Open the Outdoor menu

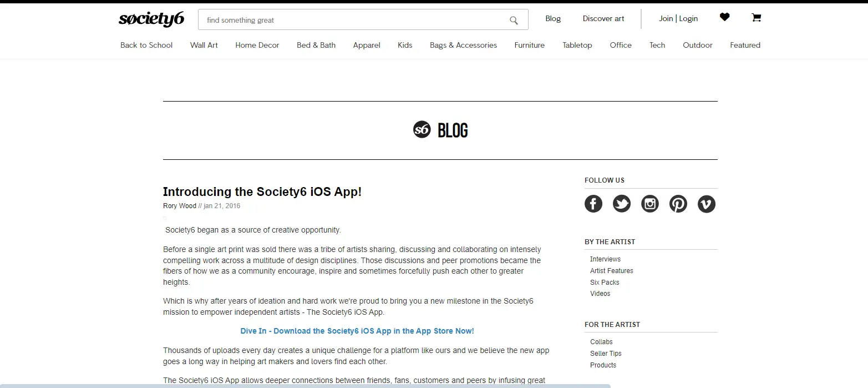(698, 45)
